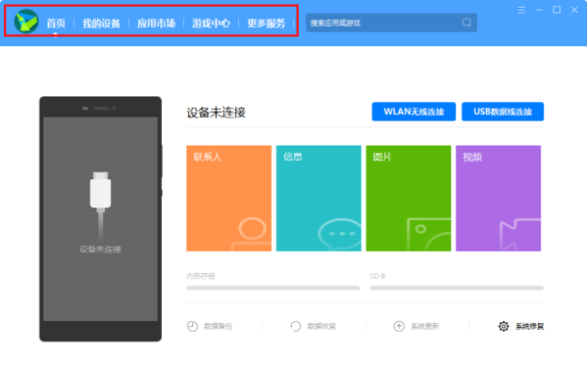Select the 游戏中心 tab

211,23
